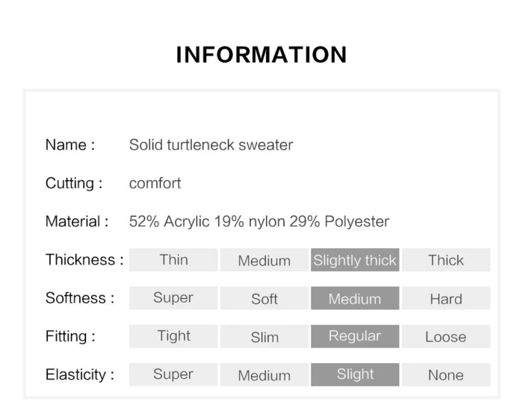Click the Slightly thick option
The image size is (523, 420).
tap(355, 260)
